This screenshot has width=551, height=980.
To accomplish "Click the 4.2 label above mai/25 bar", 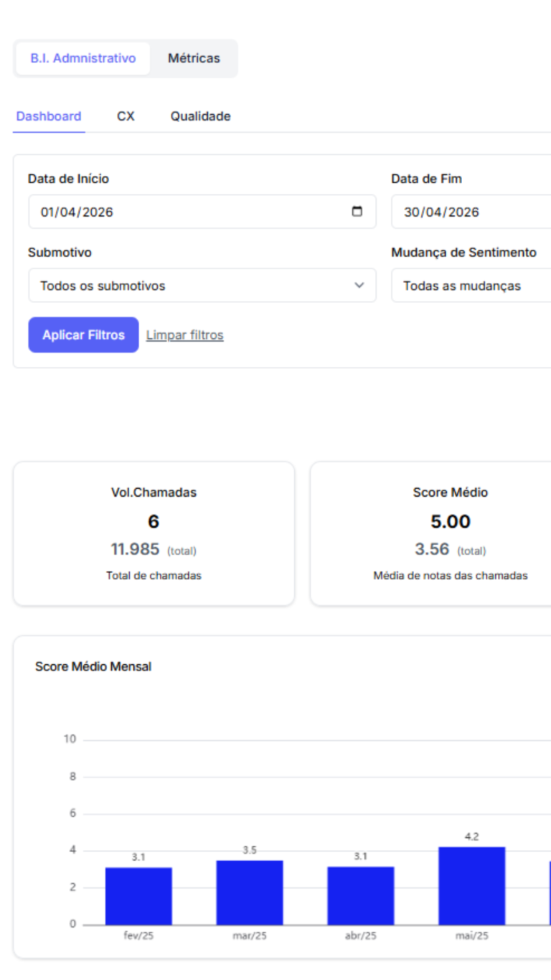I will [x=472, y=836].
